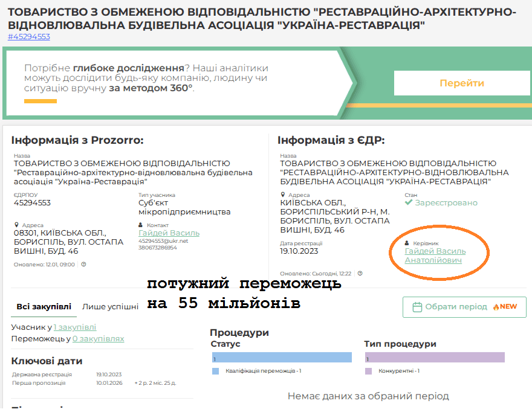The width and height of the screenshot is (532, 415).
Task: Open Гайдей Василь contact link in Prozorro
Action: (169, 233)
